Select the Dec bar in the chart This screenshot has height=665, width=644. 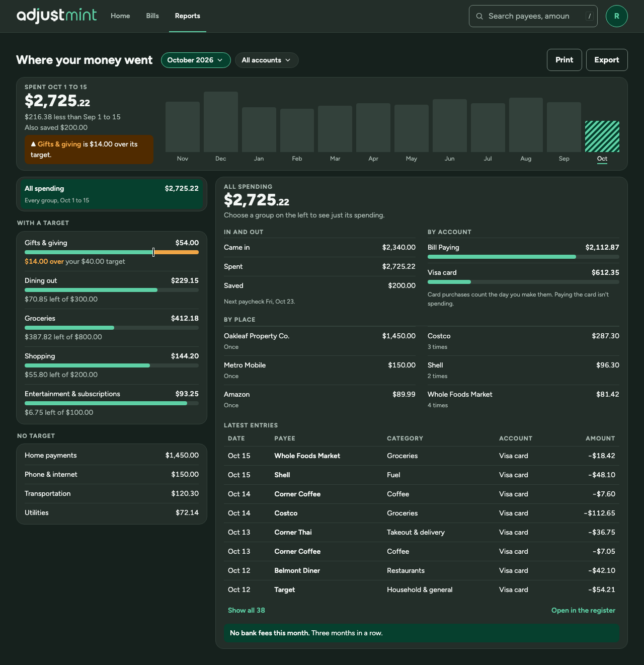[221, 122]
